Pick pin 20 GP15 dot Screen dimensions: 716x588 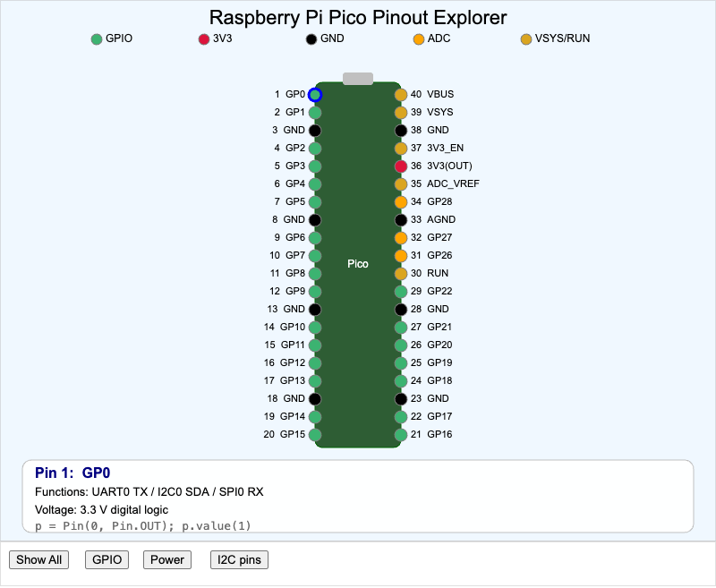[x=315, y=435]
